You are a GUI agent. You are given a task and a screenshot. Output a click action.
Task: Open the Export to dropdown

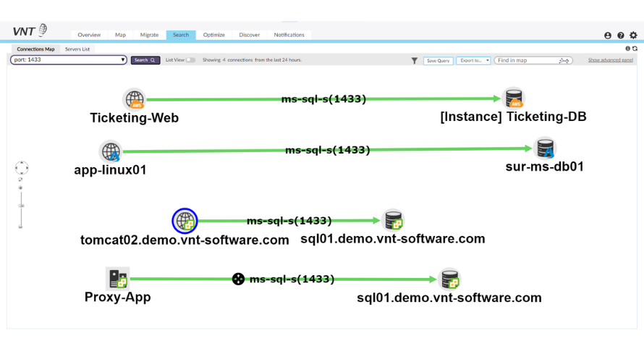click(473, 61)
